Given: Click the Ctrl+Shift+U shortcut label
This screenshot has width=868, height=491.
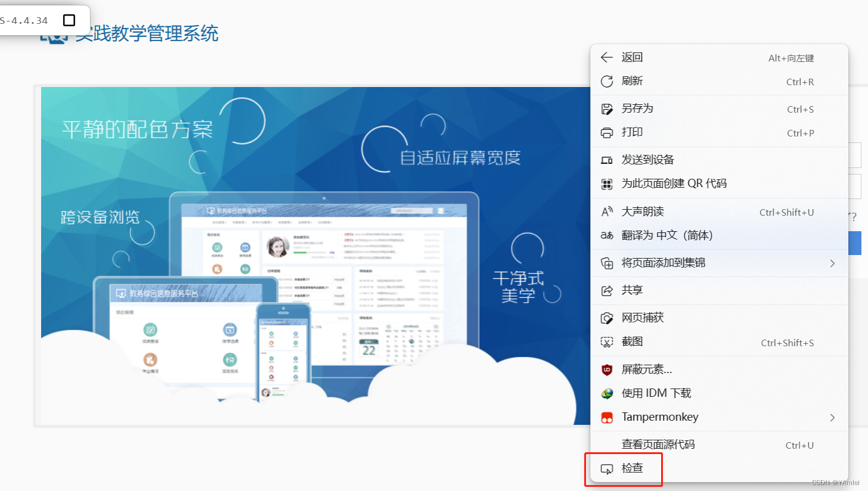Looking at the screenshot, I should (x=786, y=213).
